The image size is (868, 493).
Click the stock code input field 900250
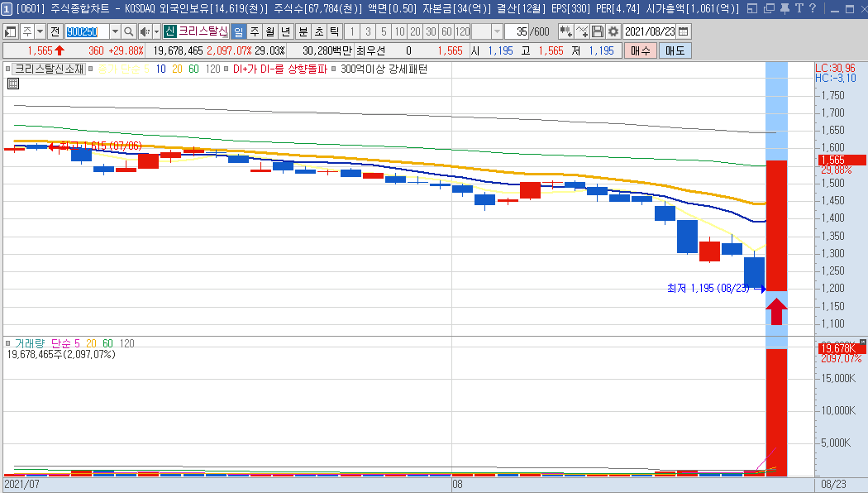click(x=87, y=31)
